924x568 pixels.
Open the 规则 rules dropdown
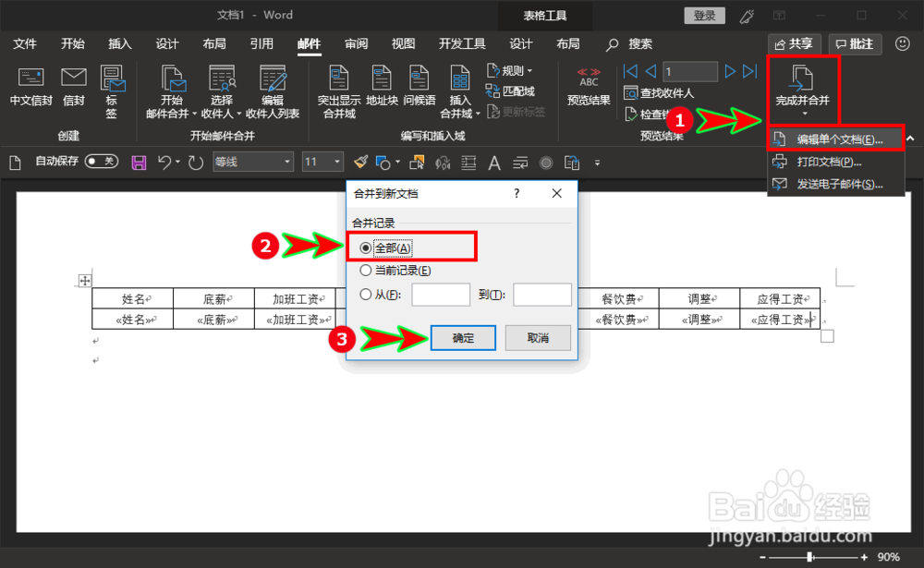(509, 71)
